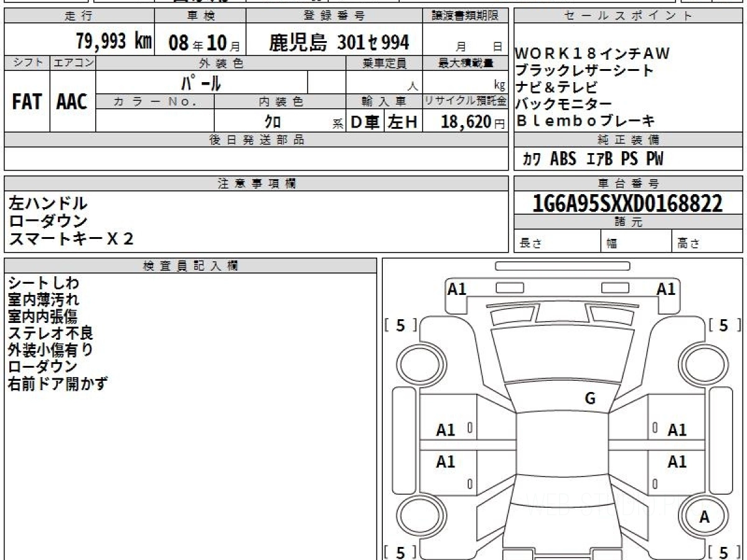Select registration number 鹿児島 301せ994
This screenshot has width=747, height=560.
[x=339, y=42]
